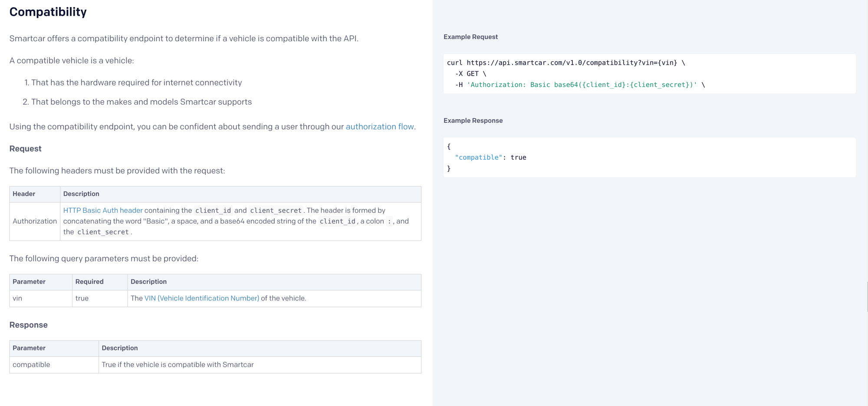This screenshot has height=406, width=868.
Task: Open the authorization flow link
Action: pos(380,127)
